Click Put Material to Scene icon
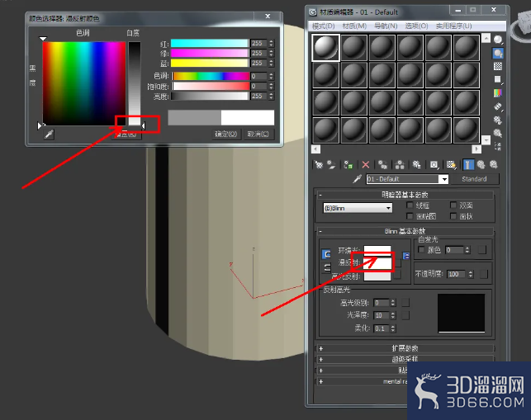The image size is (531, 420). click(x=331, y=165)
